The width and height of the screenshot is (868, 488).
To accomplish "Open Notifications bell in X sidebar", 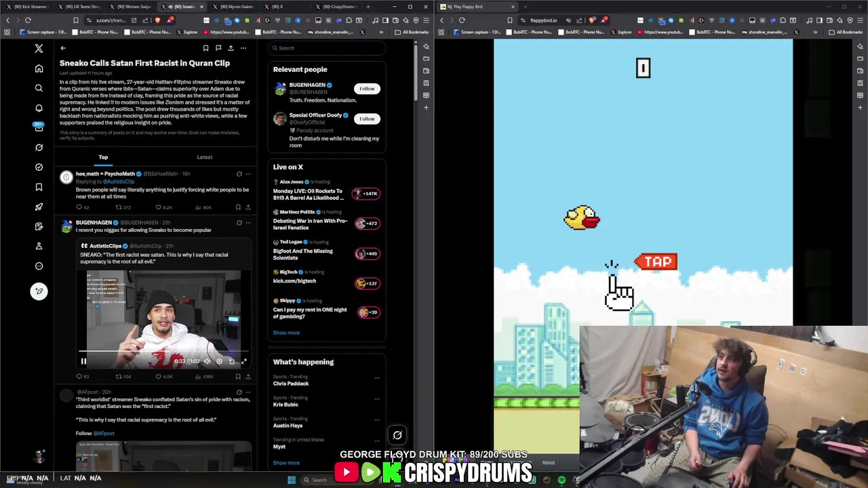I will coord(39,108).
